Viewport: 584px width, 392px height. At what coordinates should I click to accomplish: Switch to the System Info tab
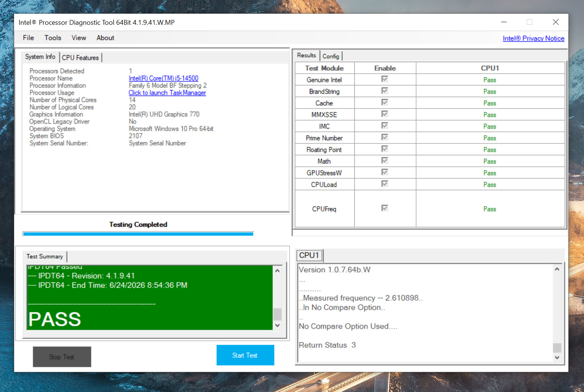(x=40, y=57)
